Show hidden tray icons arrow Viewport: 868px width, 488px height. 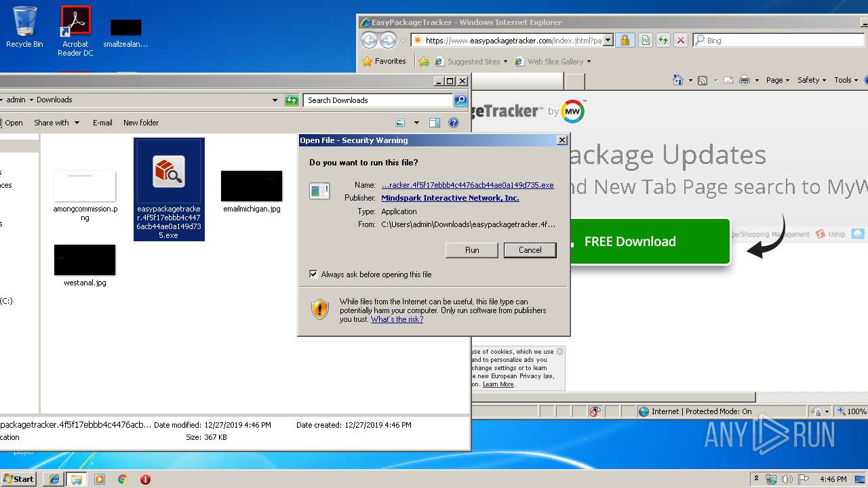pyautogui.click(x=757, y=479)
